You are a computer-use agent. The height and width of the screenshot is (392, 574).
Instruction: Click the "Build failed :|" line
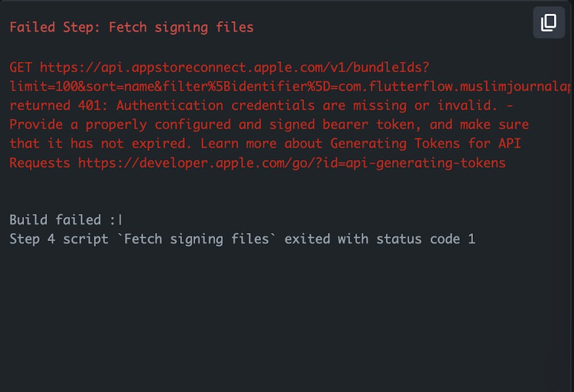point(66,220)
